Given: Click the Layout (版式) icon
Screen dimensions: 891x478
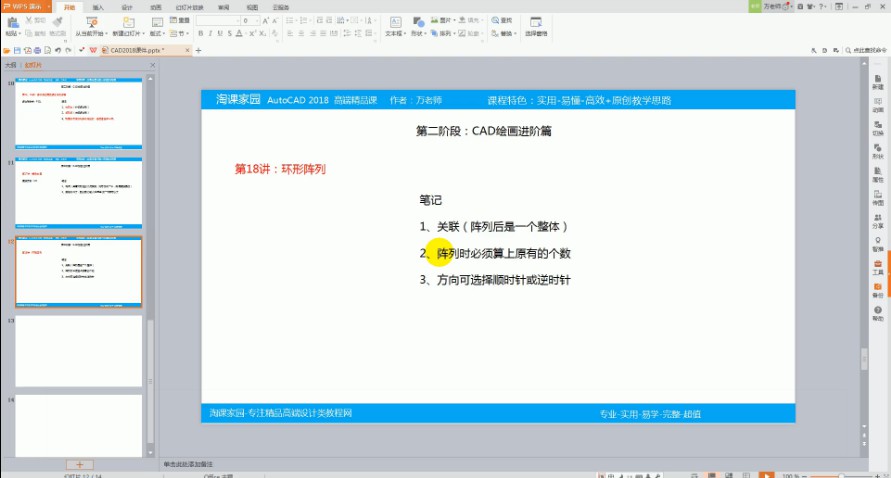Looking at the screenshot, I should tap(157, 23).
